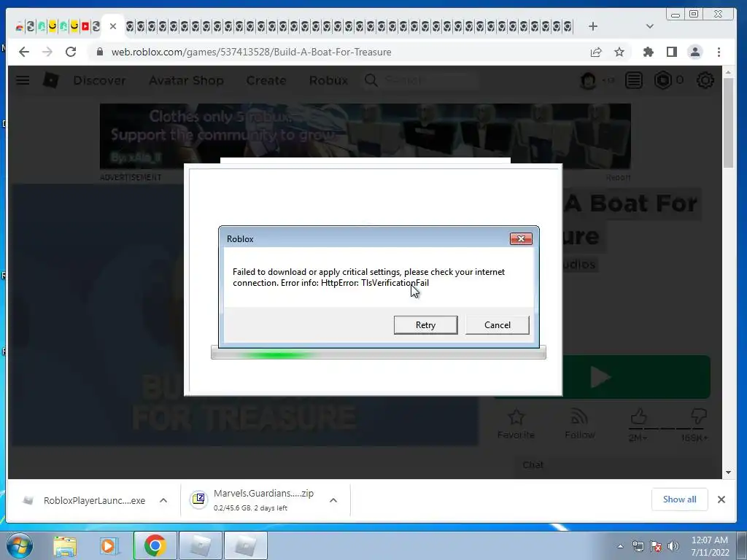
Task: Click the first Roblox taskbar icon
Action: tap(200, 545)
